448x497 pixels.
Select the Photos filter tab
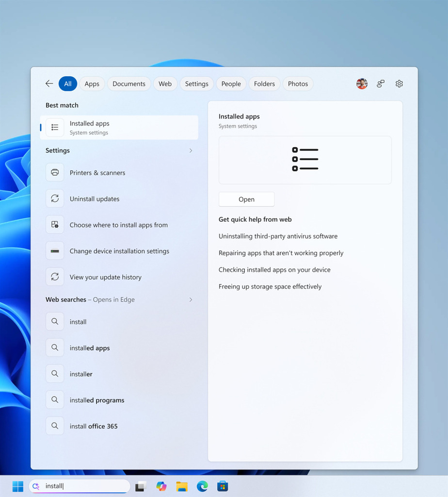click(x=298, y=83)
